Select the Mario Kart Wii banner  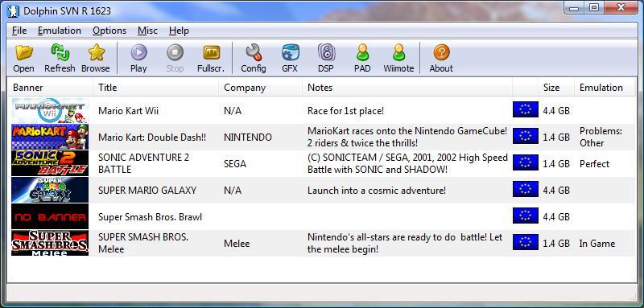click(50, 110)
